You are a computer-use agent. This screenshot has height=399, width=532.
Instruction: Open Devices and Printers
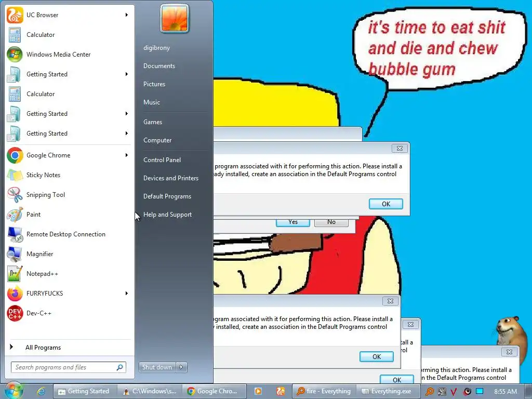170,178
